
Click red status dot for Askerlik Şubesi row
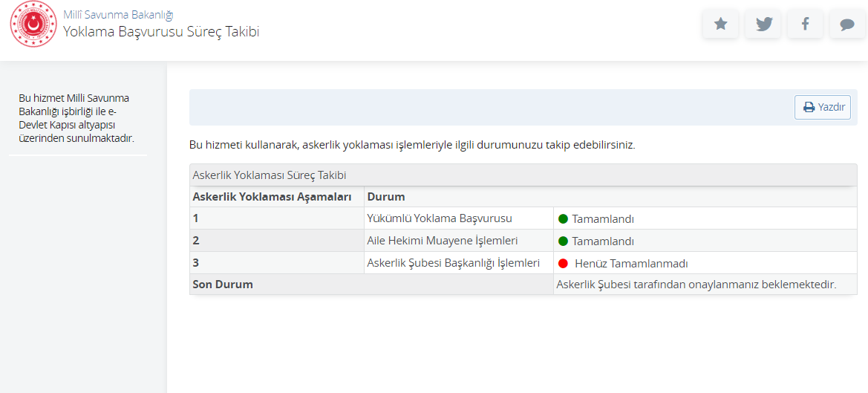[564, 264]
